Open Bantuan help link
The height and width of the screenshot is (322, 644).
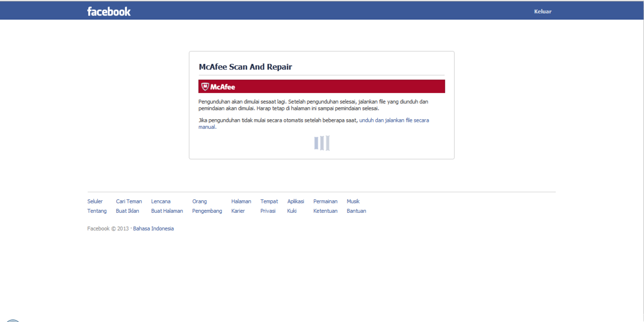pyautogui.click(x=356, y=211)
